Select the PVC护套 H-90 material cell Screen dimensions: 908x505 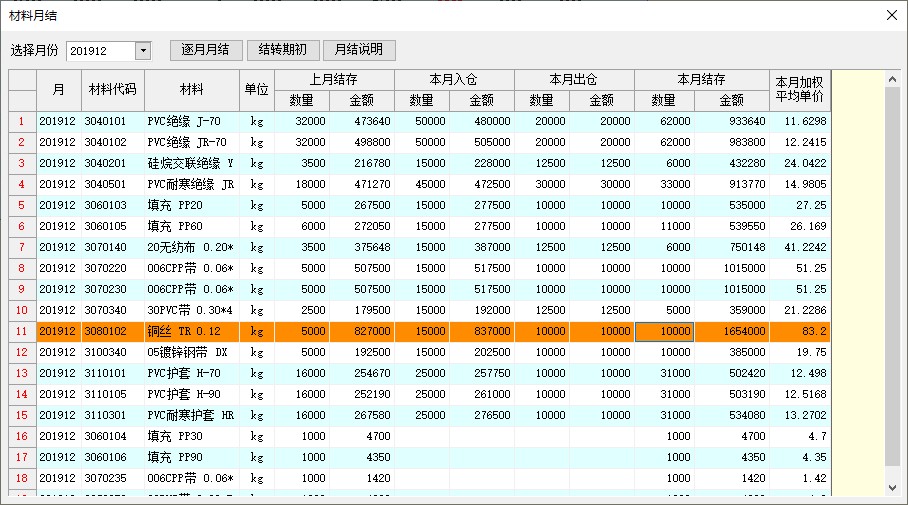coord(191,394)
